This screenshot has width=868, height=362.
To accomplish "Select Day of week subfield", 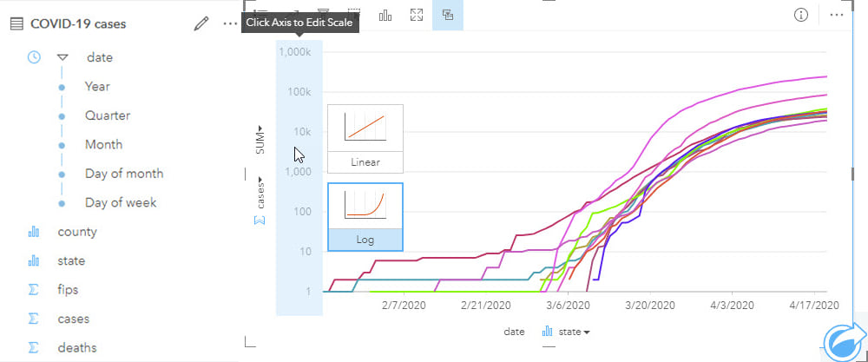I will pyautogui.click(x=121, y=202).
